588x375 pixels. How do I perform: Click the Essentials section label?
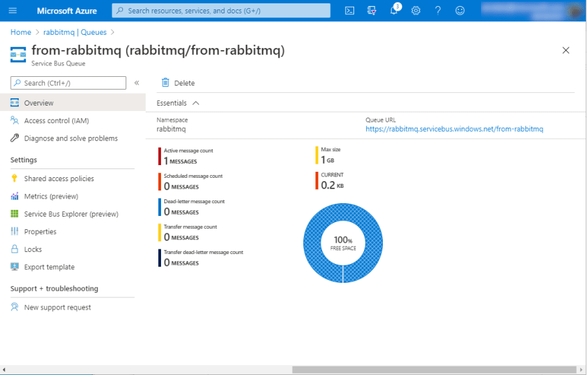171,103
